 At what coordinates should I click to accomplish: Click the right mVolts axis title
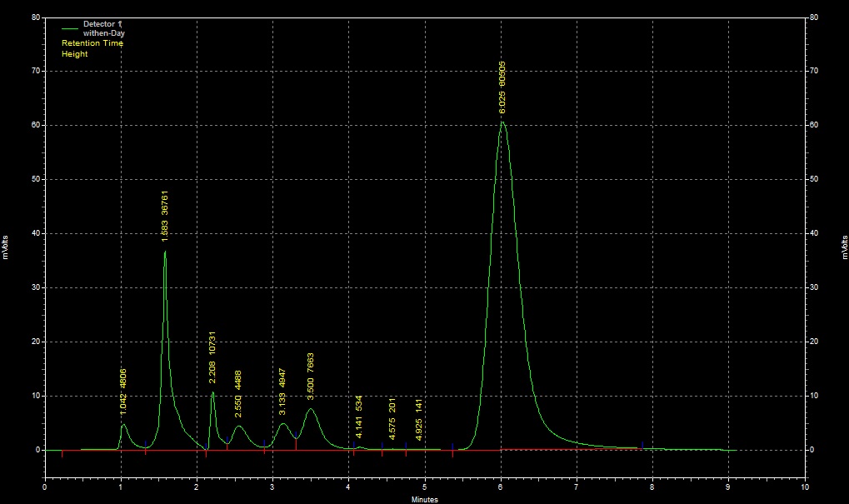click(x=842, y=246)
